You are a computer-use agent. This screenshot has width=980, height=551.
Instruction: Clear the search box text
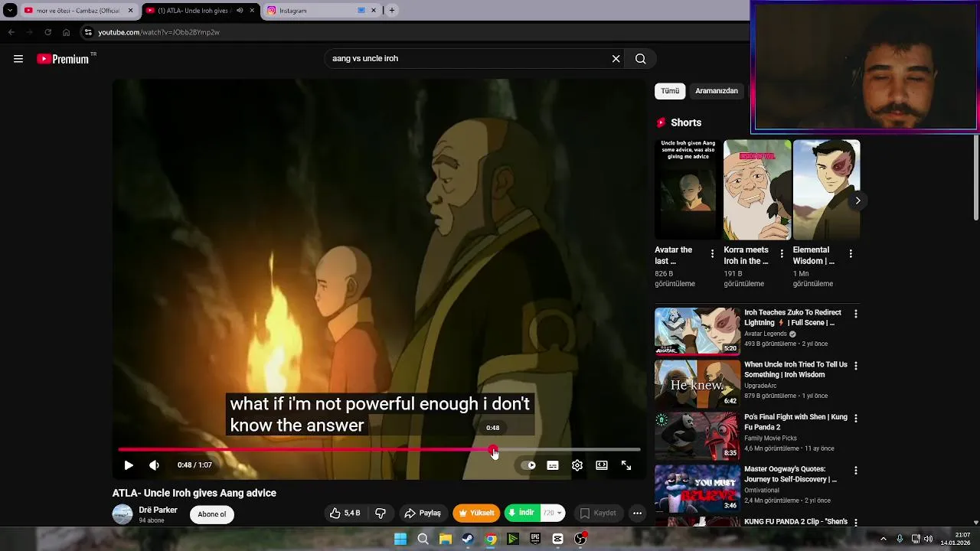tap(616, 59)
